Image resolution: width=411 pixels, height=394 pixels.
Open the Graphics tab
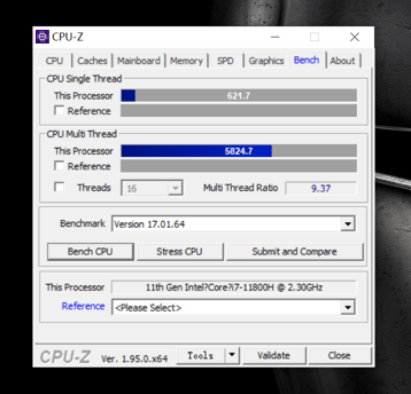266,61
